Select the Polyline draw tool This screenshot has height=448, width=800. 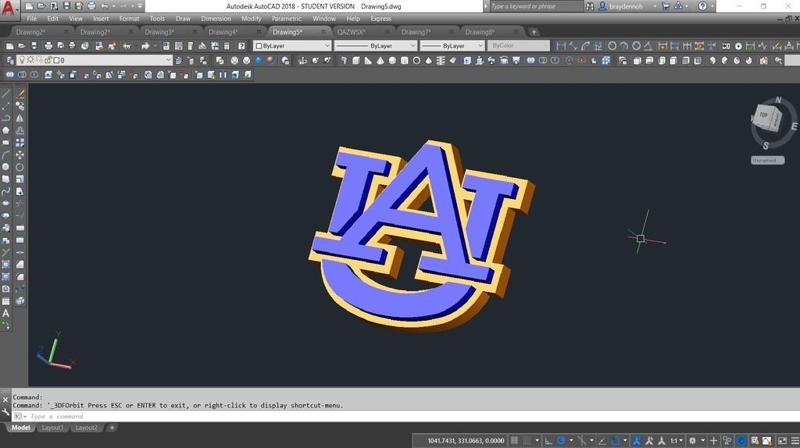pyautogui.click(x=6, y=118)
